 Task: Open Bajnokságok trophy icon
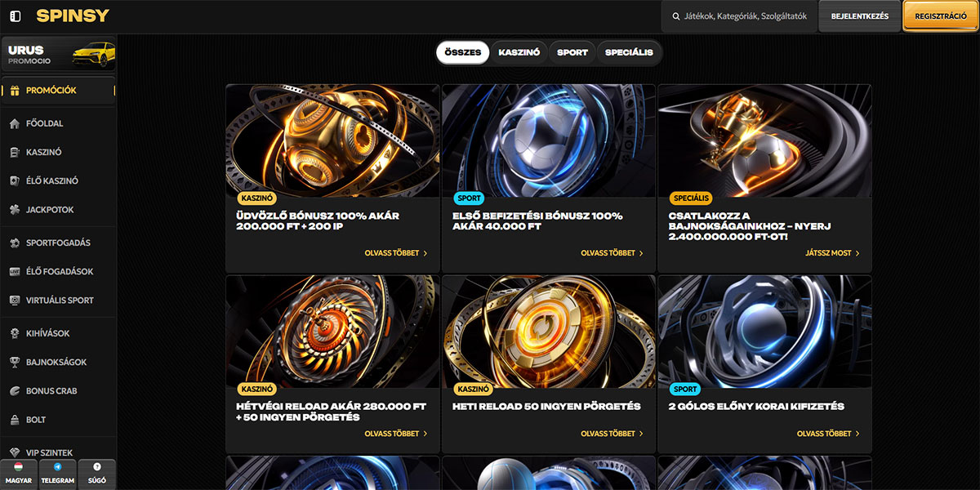15,362
